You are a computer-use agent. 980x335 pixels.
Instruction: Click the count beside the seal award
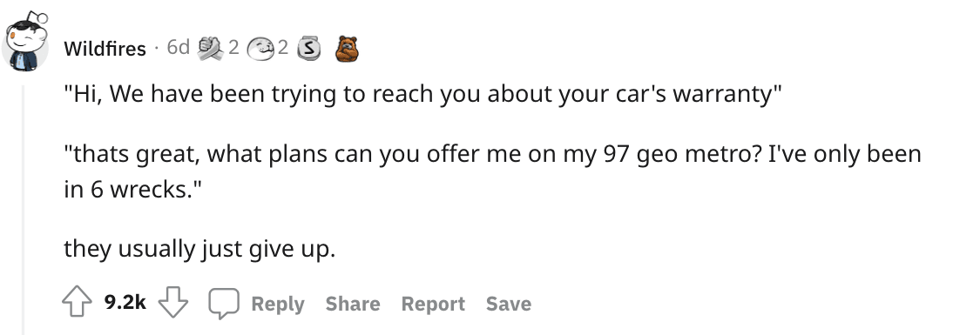click(283, 47)
